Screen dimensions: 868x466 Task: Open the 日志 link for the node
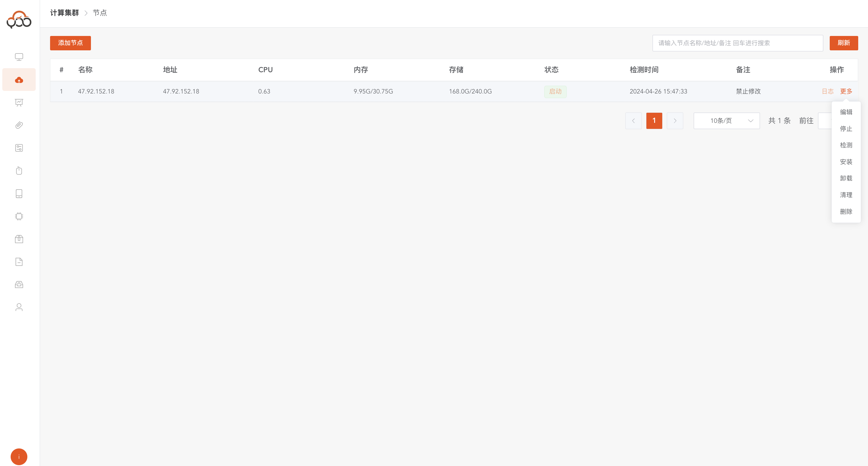pyautogui.click(x=827, y=91)
